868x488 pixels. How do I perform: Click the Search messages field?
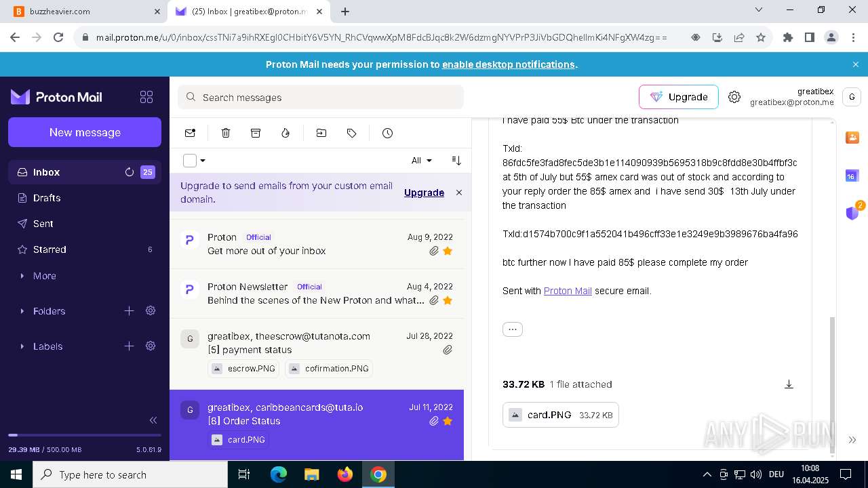coord(321,97)
